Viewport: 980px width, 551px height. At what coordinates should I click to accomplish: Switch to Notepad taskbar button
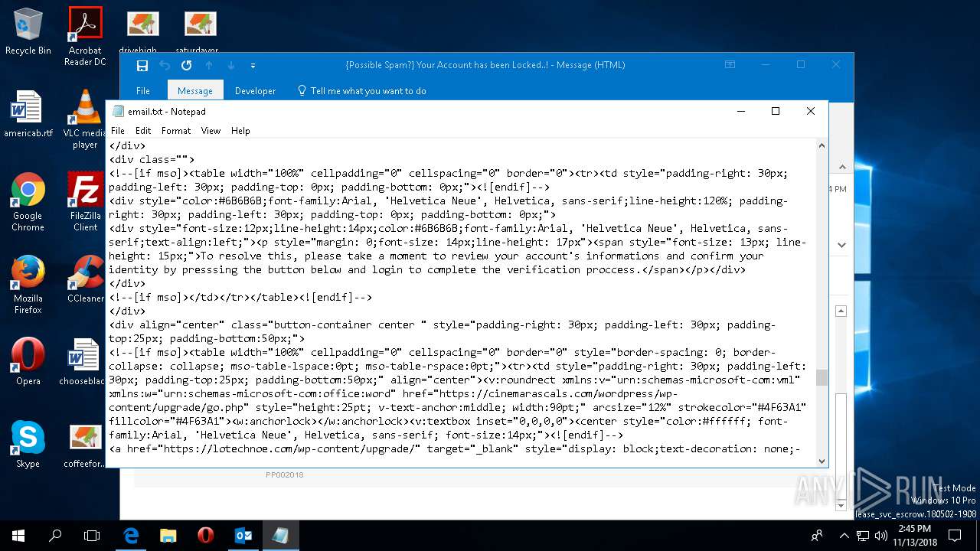tap(280, 535)
